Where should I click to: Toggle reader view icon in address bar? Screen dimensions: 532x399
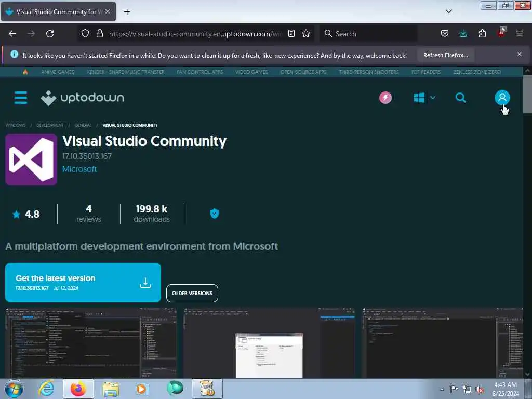tap(291, 34)
